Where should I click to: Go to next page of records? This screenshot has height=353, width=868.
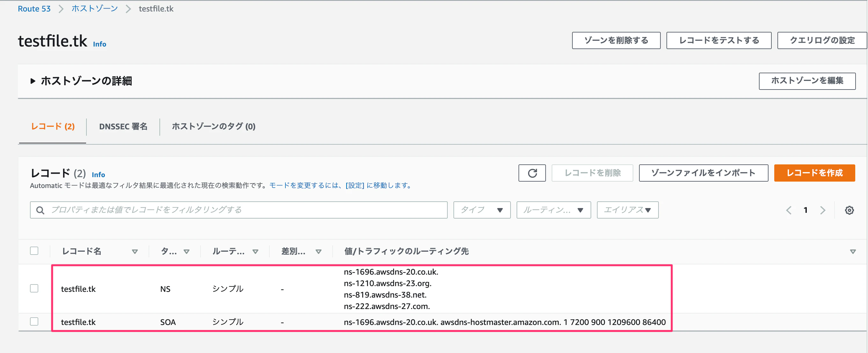[x=822, y=210]
